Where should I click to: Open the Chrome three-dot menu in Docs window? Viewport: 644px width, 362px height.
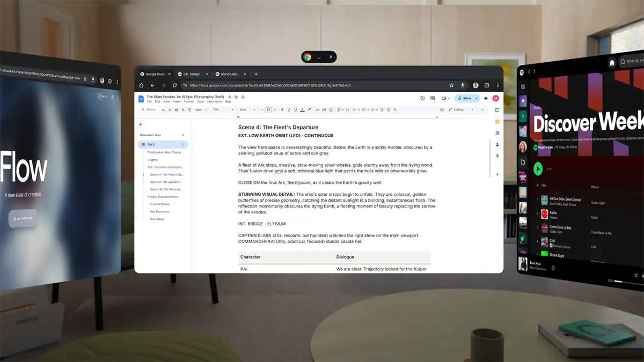[498, 85]
